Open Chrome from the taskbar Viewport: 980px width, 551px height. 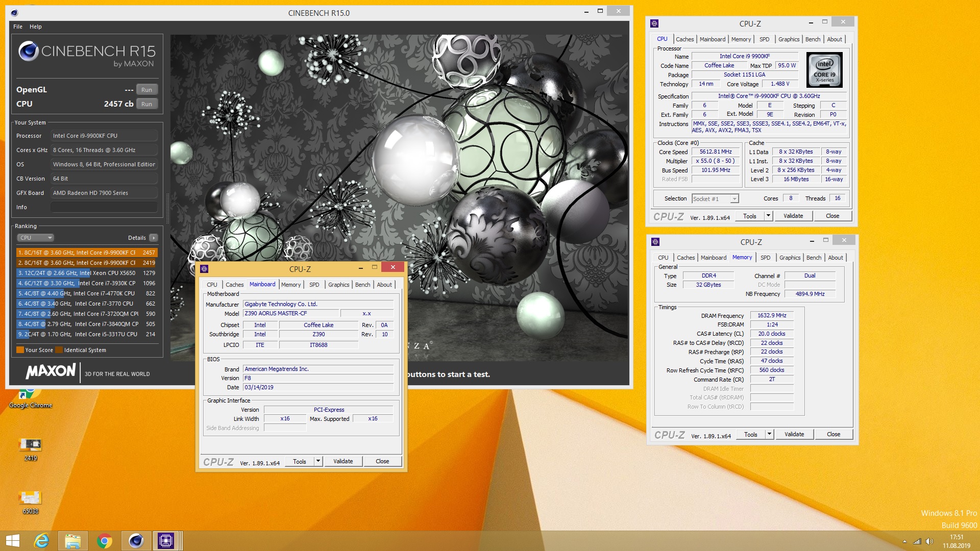point(104,541)
